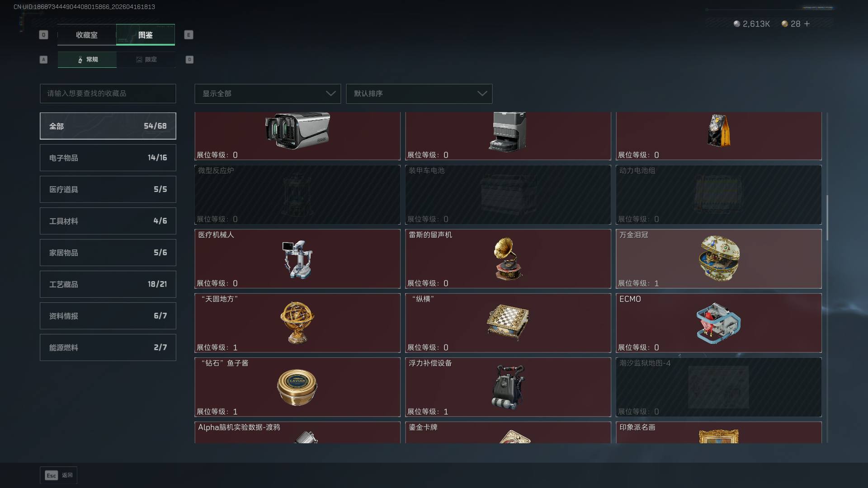868x488 pixels.
Task: Select the 医疗机械人 medical robot item
Action: click(297, 259)
